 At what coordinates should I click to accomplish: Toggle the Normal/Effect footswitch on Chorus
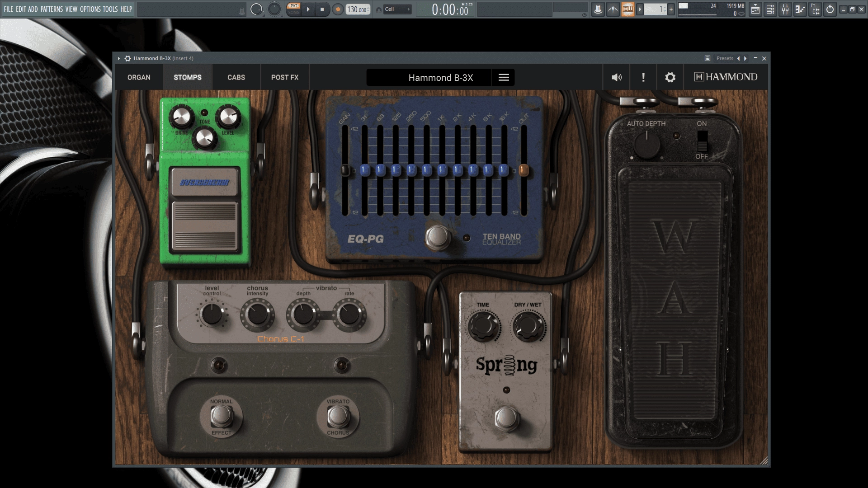coord(221,417)
